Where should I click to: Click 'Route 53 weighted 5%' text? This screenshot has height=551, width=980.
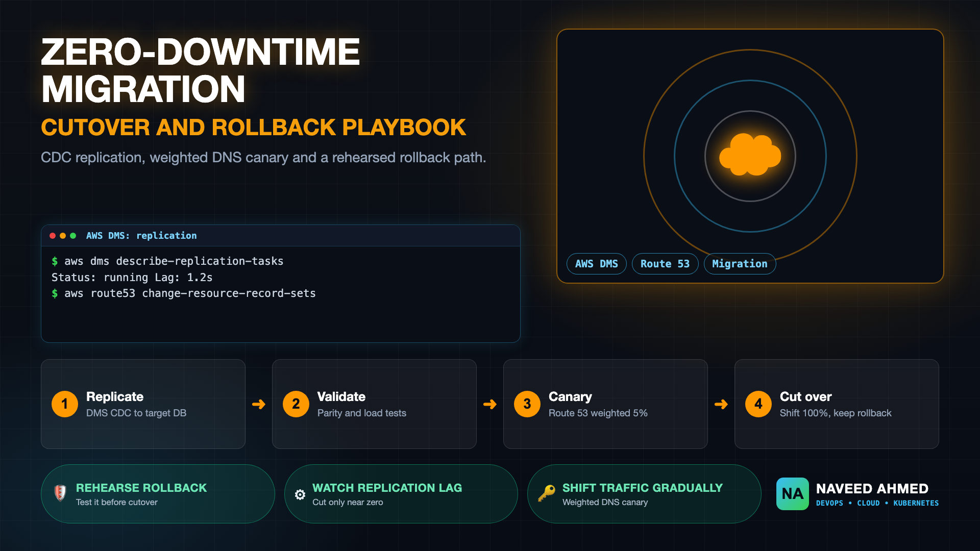[598, 413]
